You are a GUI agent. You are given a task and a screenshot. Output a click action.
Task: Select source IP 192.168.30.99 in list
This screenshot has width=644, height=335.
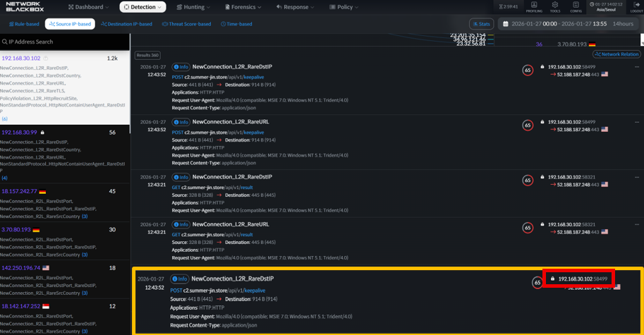[20, 133]
